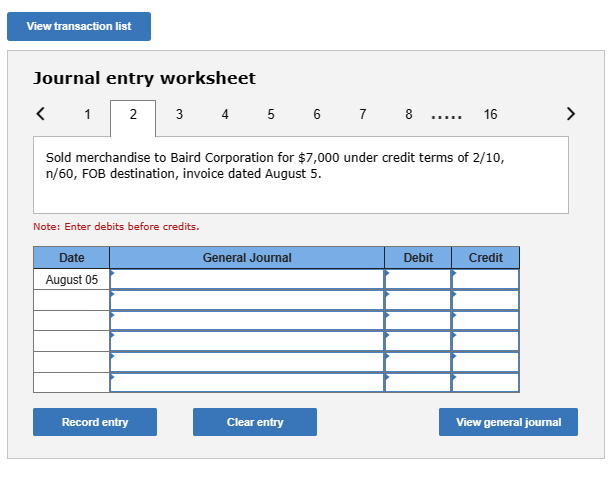This screenshot has width=616, height=484.
Task: Click Clear entry button
Action: (x=255, y=422)
